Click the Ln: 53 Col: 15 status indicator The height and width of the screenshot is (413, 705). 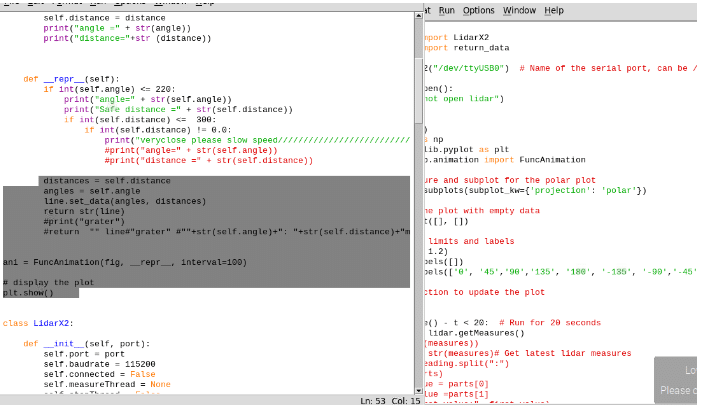click(x=390, y=401)
